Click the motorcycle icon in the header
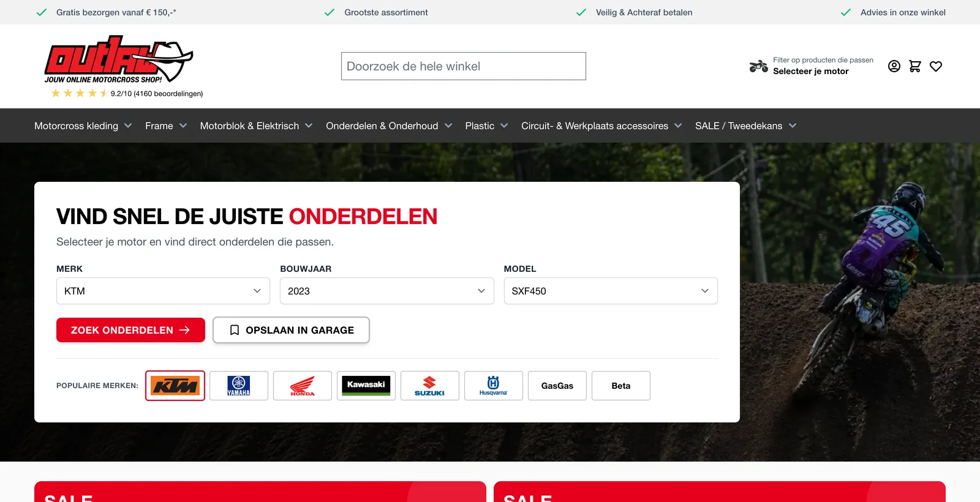 758,66
